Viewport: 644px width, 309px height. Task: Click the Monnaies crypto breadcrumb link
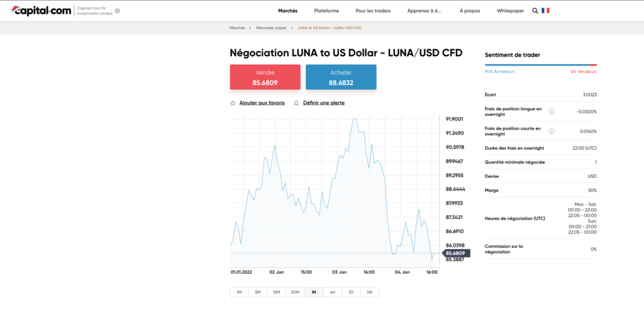coord(271,28)
